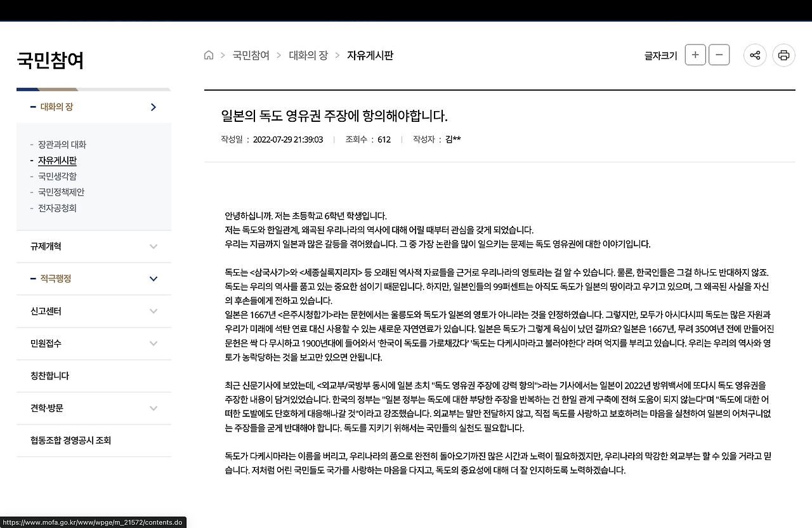Image resolution: width=812 pixels, height=528 pixels.
Task: Select 자유게시판 in sidebar
Action: [57, 161]
